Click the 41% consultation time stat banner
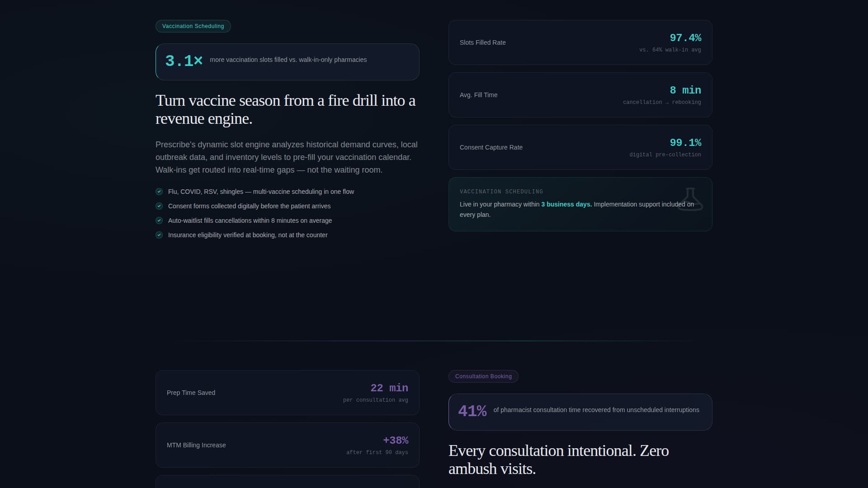Screen dimensions: 868x488 click(x=580, y=412)
